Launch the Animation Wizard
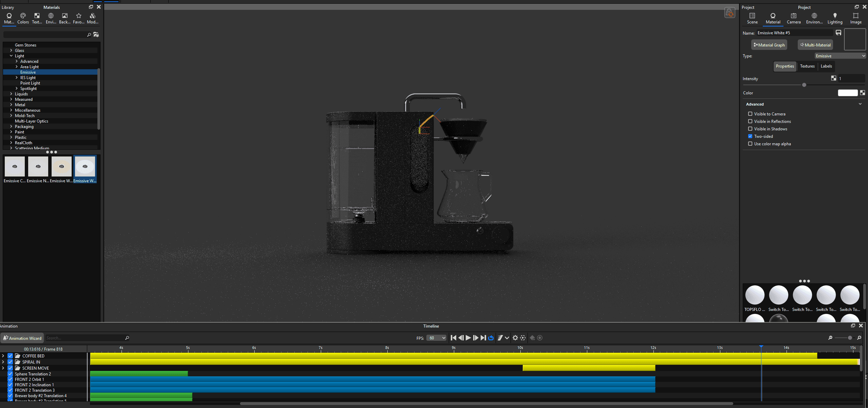 coord(22,338)
